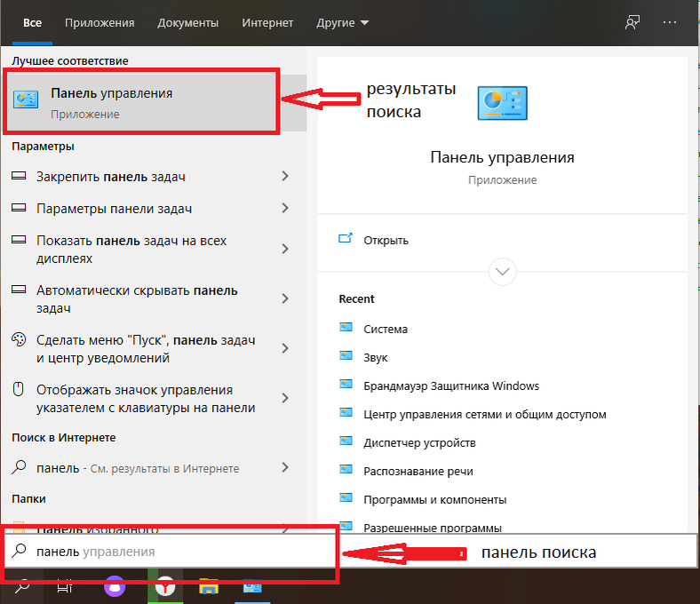Screen dimensions: 700x604
Task: Expand arrow for Сделать меню Пуск row
Action: click(285, 348)
